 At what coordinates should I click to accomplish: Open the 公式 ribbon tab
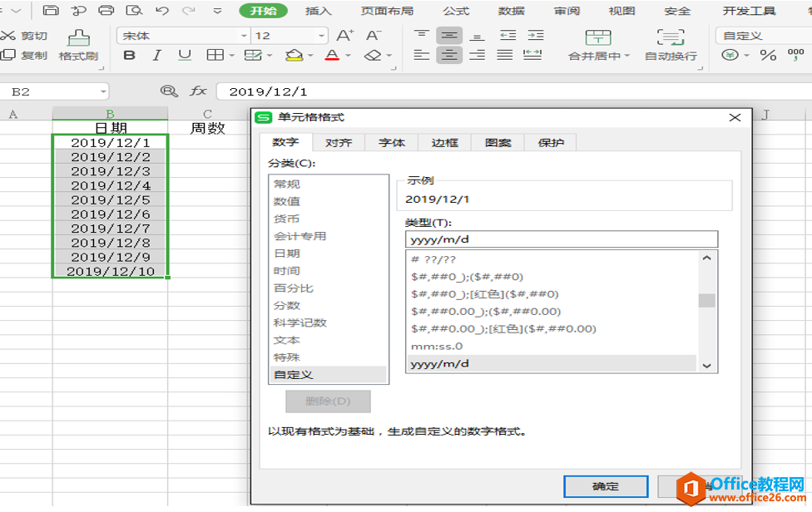pos(456,11)
